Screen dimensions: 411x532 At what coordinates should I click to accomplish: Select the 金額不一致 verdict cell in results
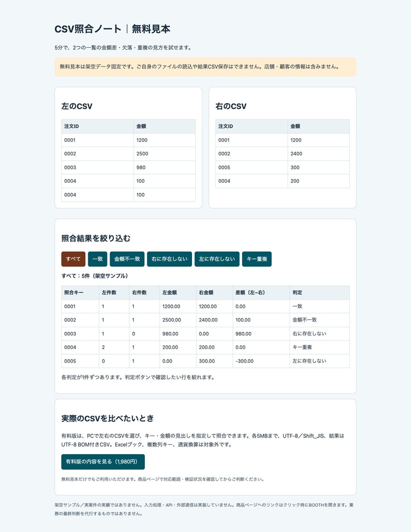(x=320, y=320)
